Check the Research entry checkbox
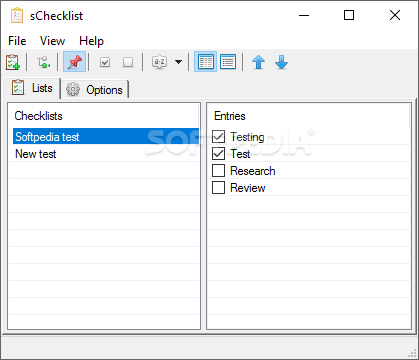 pos(218,171)
